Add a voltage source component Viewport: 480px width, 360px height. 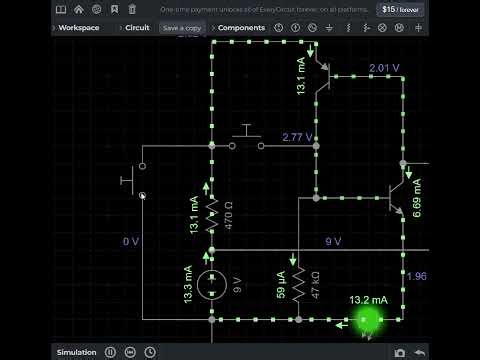pos(279,28)
